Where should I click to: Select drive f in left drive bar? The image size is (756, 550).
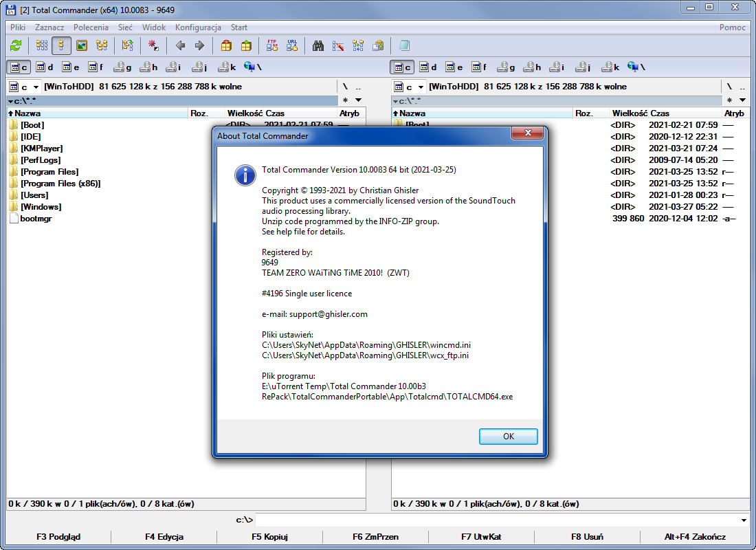96,67
